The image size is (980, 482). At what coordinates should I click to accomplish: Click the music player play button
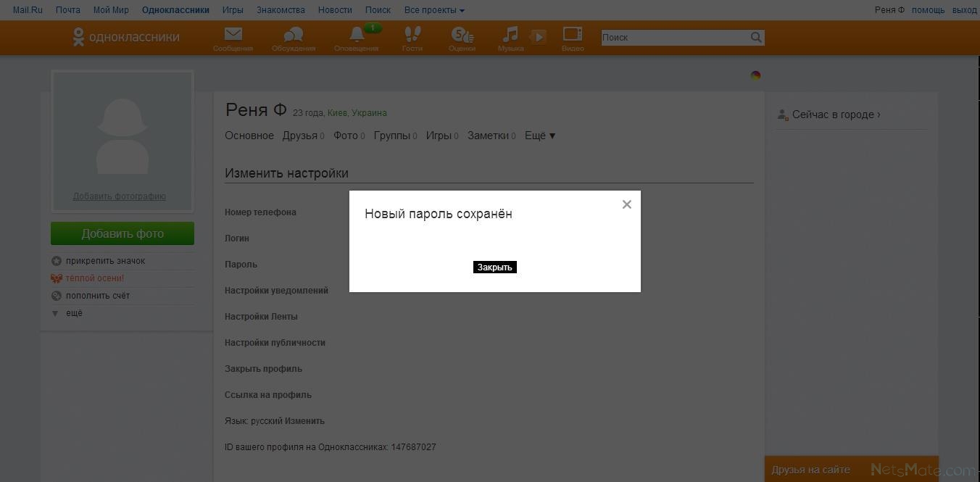[539, 37]
